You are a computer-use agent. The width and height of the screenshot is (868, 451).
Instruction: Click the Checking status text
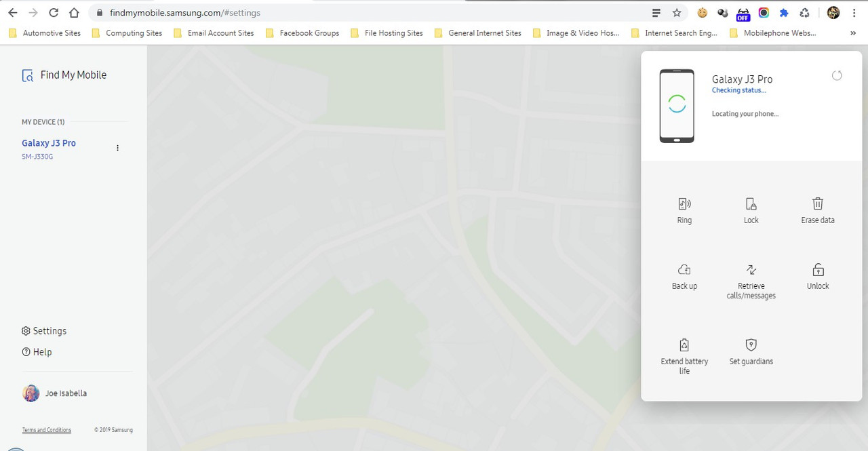(738, 90)
